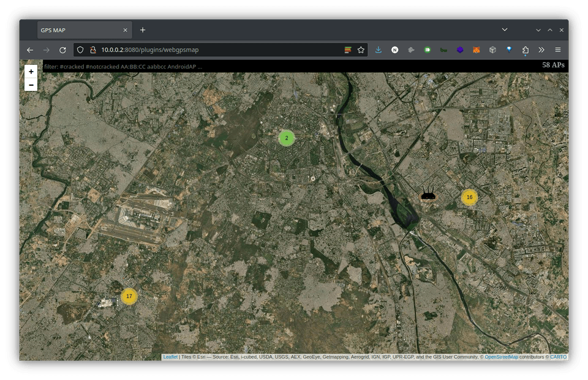Focus the URL address bar
Viewport: 588px width, 380px height.
[x=219, y=50]
